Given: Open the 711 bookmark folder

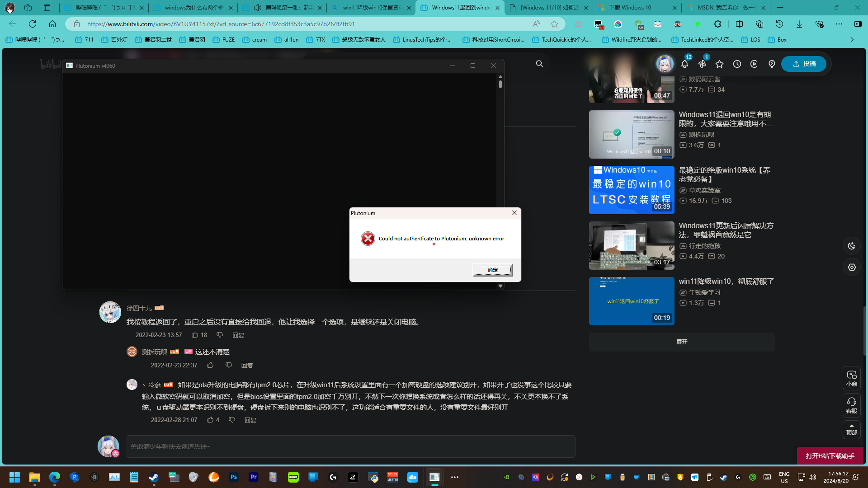Looking at the screenshot, I should tap(85, 40).
